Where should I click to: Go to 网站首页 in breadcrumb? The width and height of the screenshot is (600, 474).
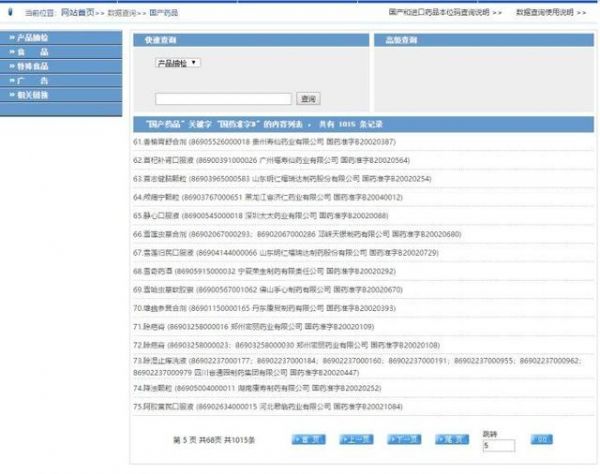78,13
